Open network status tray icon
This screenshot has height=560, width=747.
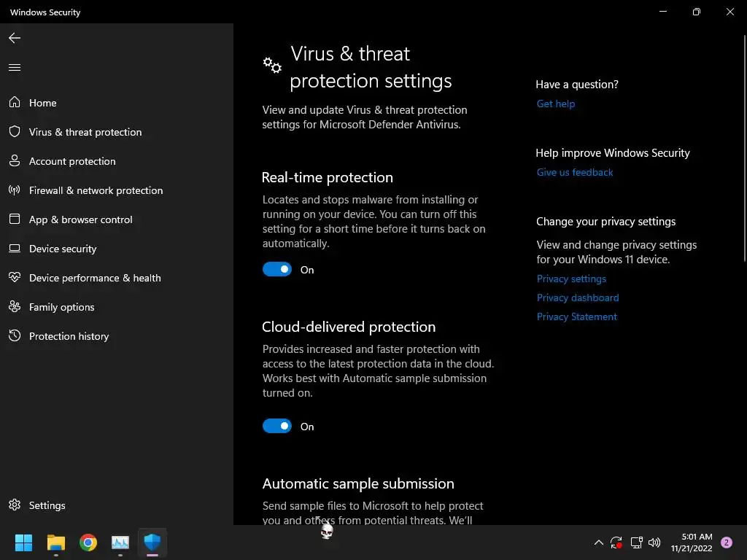(636, 542)
